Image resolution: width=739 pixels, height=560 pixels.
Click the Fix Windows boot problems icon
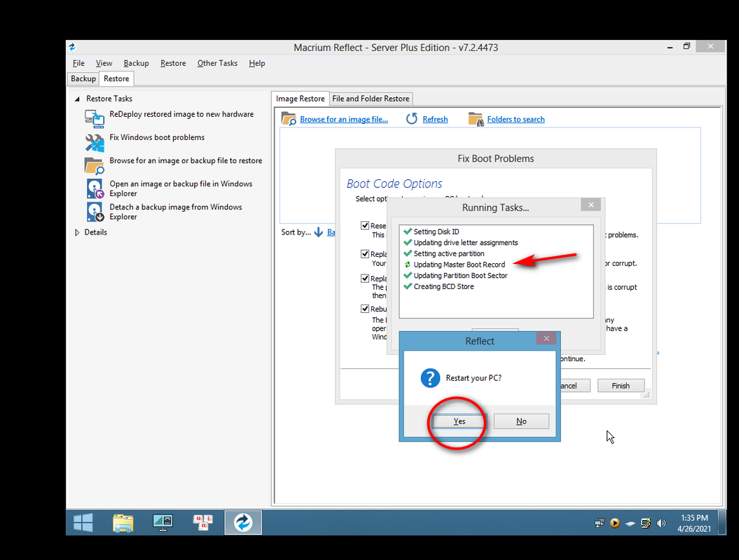95,142
